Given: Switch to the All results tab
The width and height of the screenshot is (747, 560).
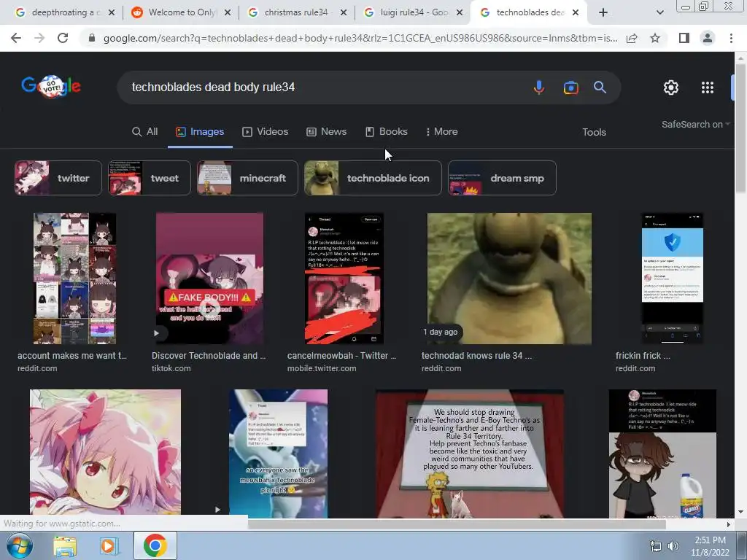Looking at the screenshot, I should coord(145,132).
